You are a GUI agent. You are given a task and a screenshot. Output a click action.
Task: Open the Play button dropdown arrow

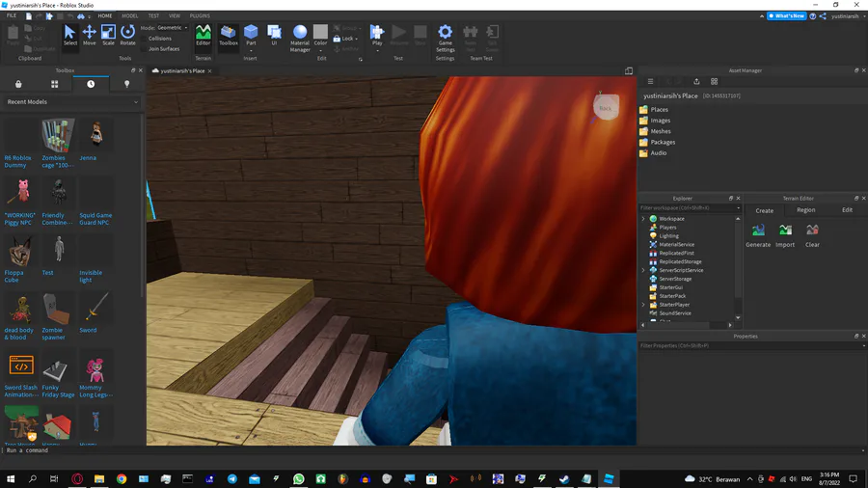377,51
